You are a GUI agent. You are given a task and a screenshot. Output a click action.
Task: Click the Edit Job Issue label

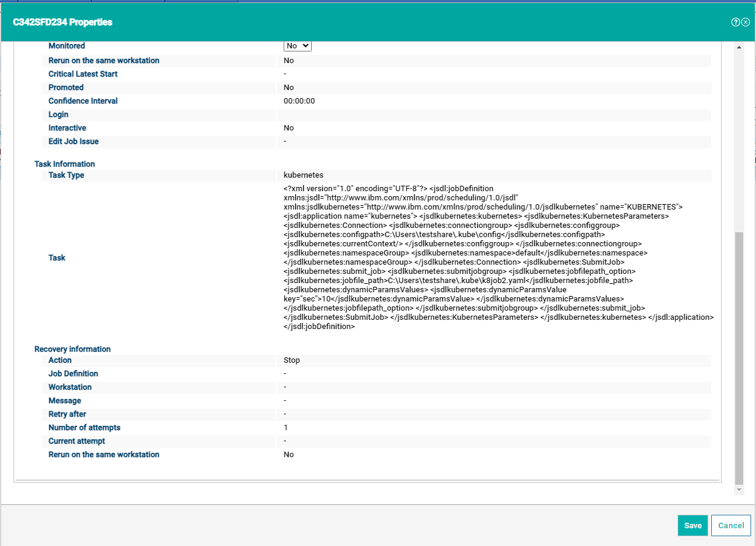click(x=74, y=141)
